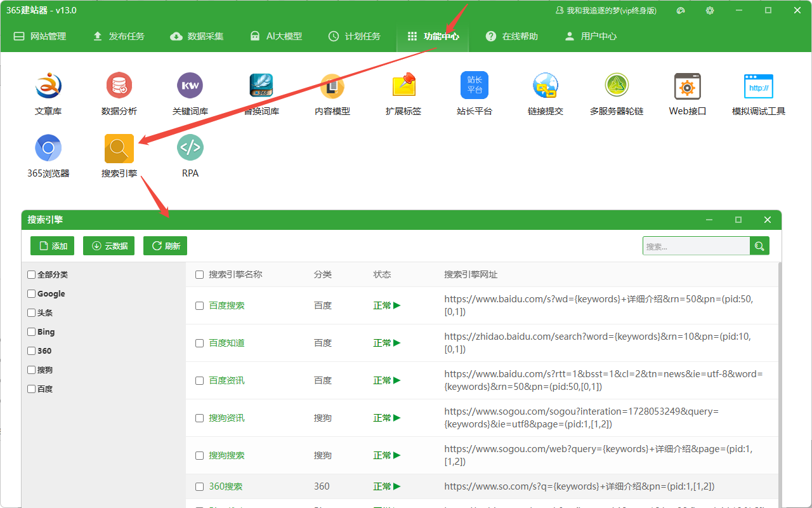The height and width of the screenshot is (508, 812).
Task: Open the 文章库 article library
Action: pos(48,94)
